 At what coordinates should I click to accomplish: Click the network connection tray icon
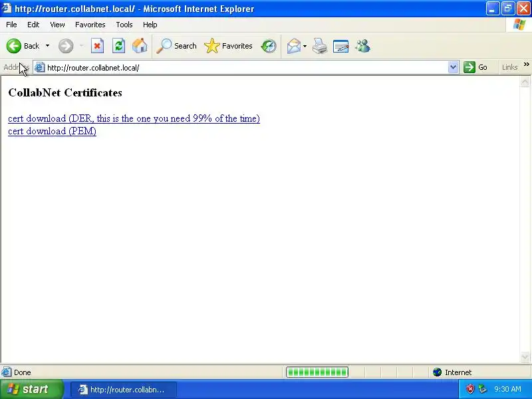(482, 389)
